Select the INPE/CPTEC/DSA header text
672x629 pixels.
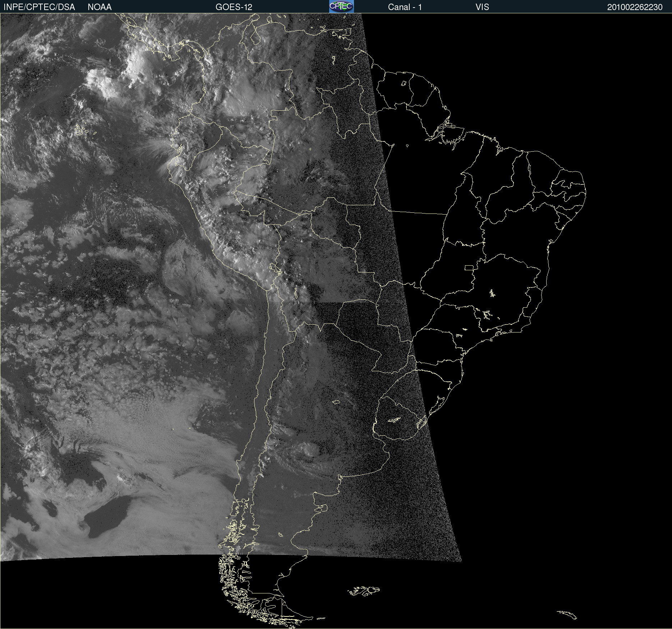(x=39, y=7)
